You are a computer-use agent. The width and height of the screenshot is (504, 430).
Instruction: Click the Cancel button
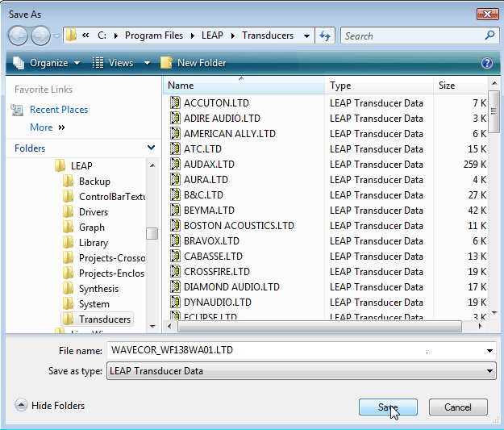coord(458,407)
